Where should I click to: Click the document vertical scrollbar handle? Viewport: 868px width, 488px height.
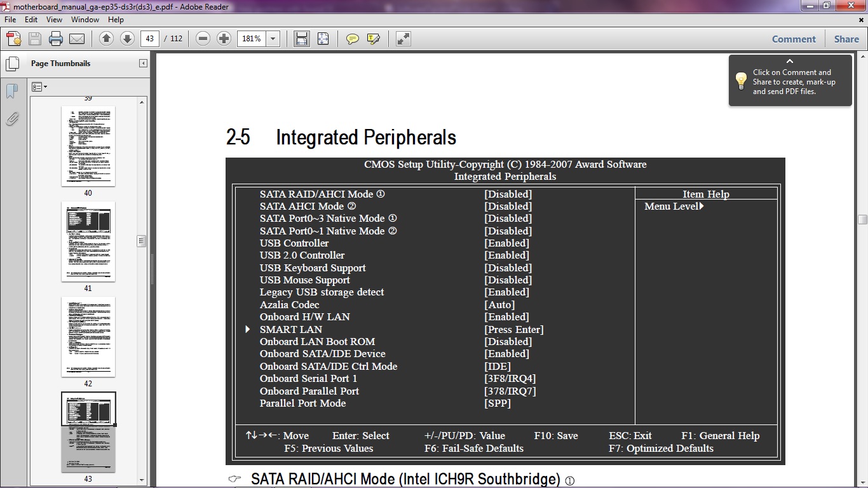[x=862, y=220]
